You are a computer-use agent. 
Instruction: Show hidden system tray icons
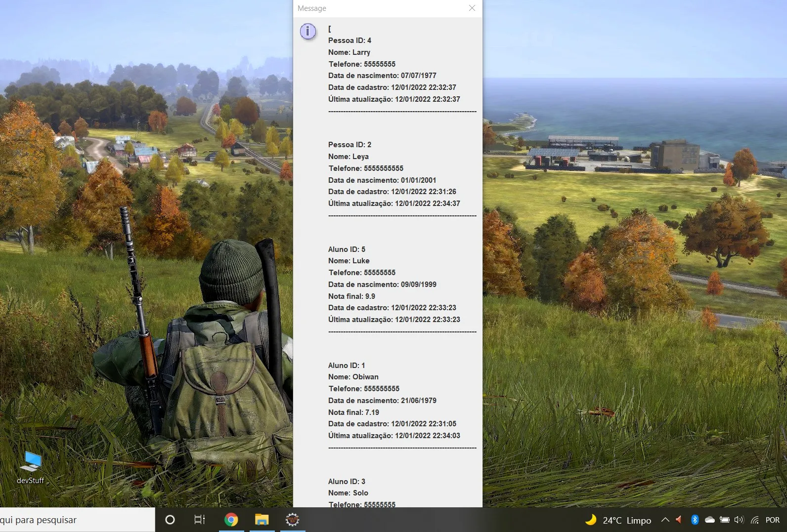(665, 520)
